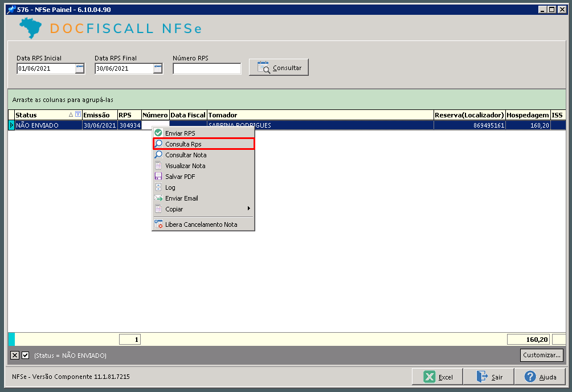
Task: Click the green check Enviar RPS icon
Action: click(158, 133)
